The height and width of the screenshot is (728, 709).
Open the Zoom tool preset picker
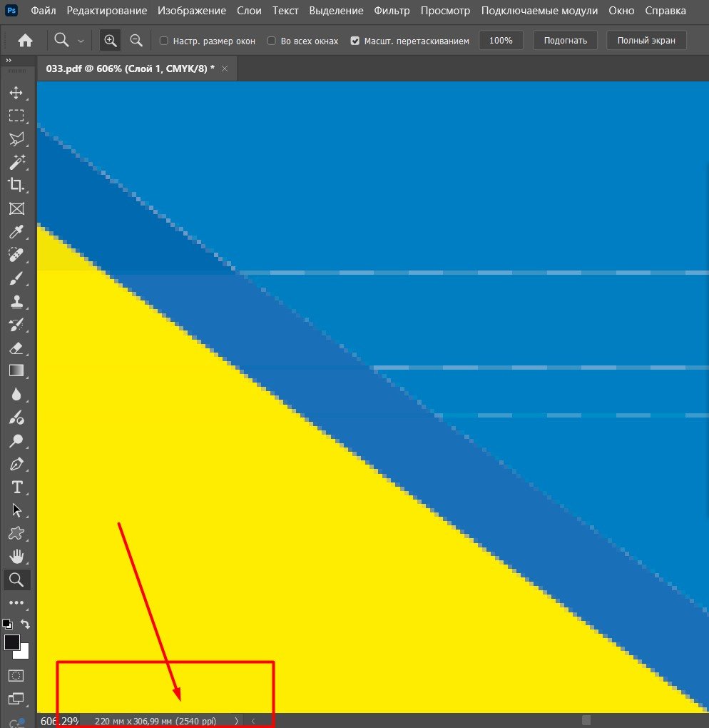[81, 41]
